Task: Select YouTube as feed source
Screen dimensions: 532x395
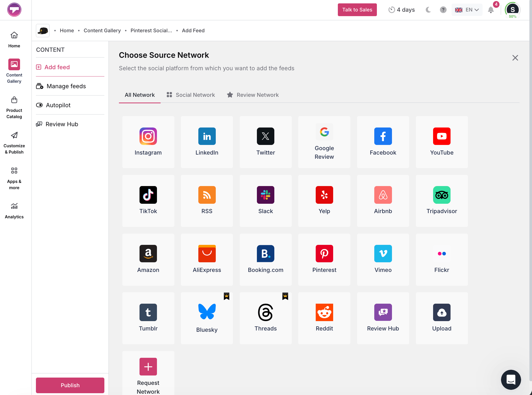Action: [x=442, y=142]
